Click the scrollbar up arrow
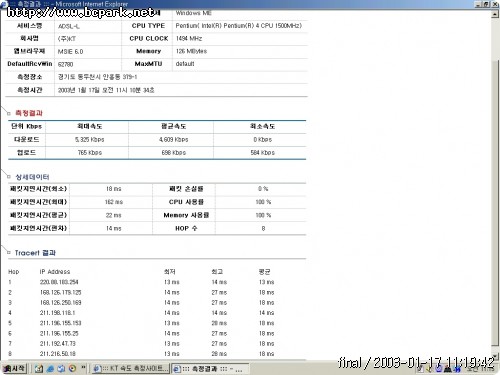Image resolution: width=500 pixels, height=375 pixels. coord(495,15)
